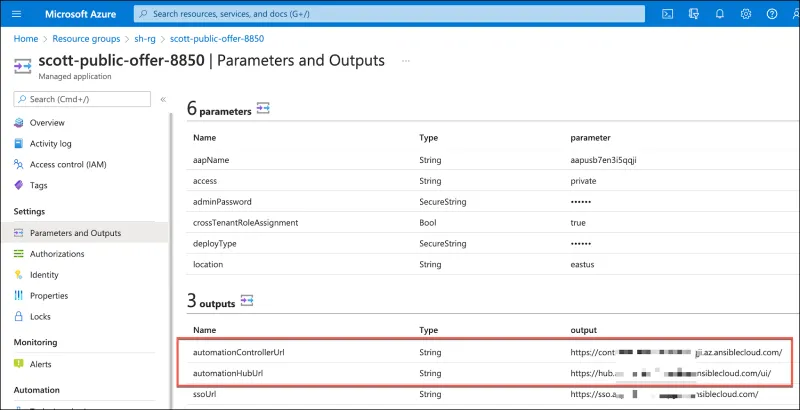This screenshot has height=410, width=800.
Task: Open the Help question mark icon
Action: [771, 14]
